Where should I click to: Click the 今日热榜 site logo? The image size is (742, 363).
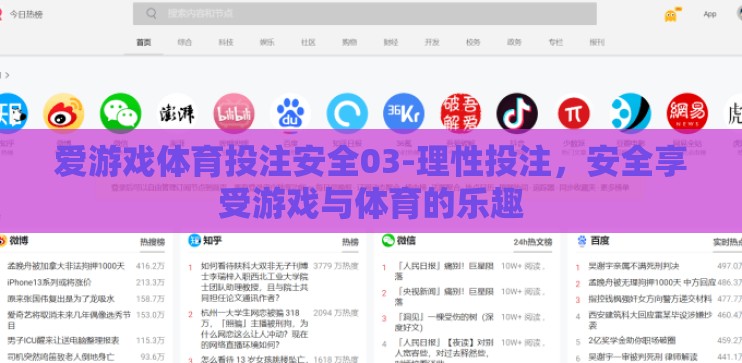coord(22,14)
